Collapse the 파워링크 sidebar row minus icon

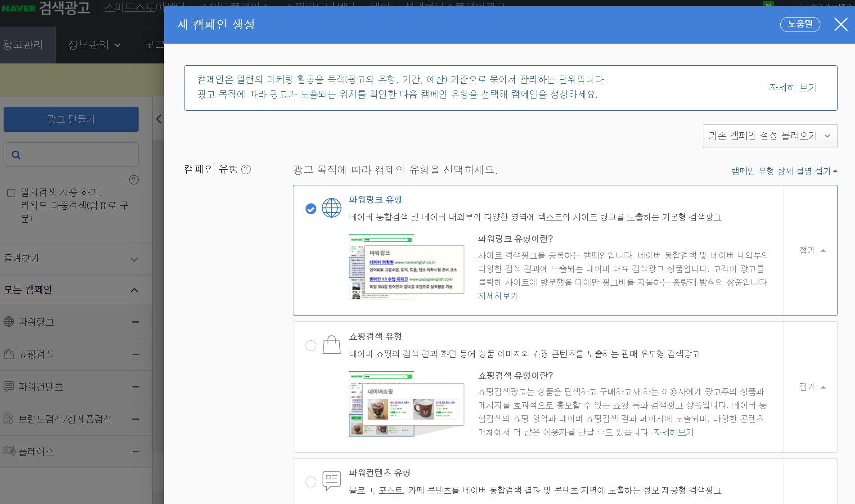pyautogui.click(x=135, y=322)
